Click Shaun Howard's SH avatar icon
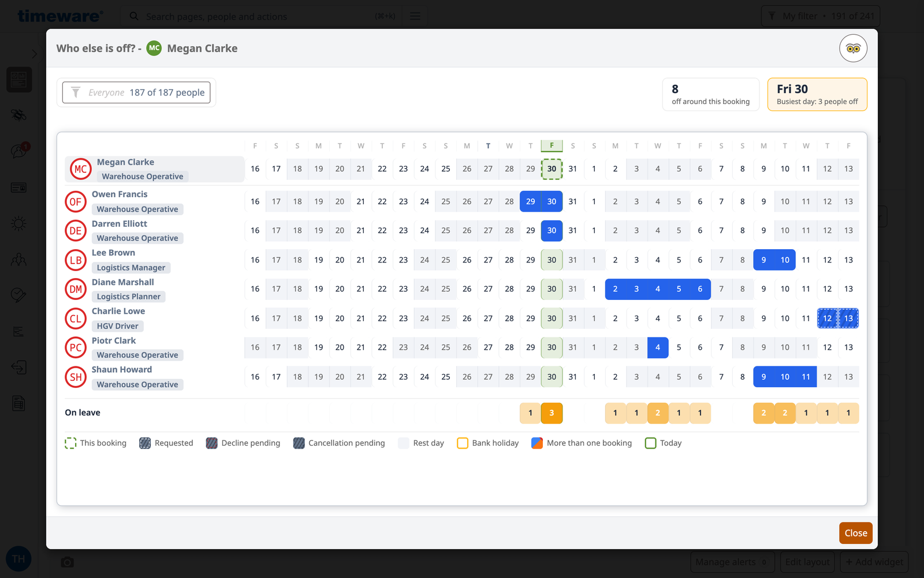Image resolution: width=924 pixels, height=578 pixels. click(x=76, y=377)
